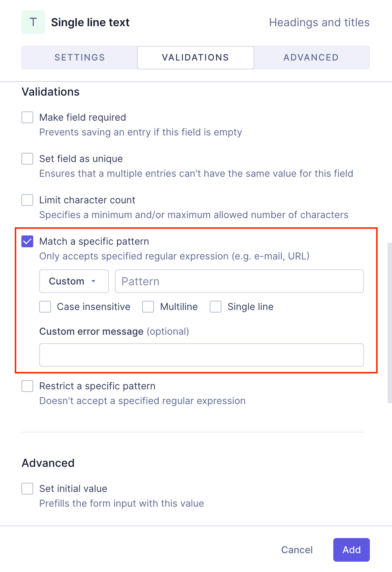Check Set field as unique
This screenshot has width=392, height=572.
pos(27,159)
